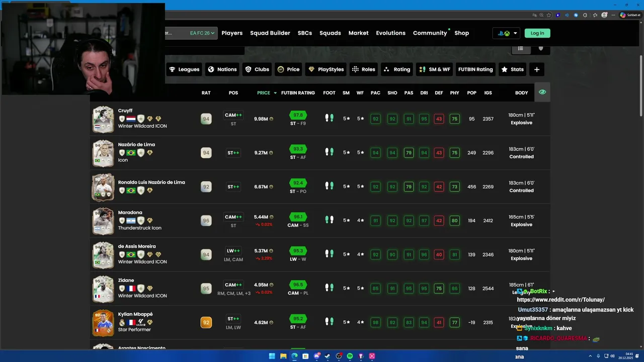Screen dimensions: 644x362
Task: Open Windows Start menu
Action: point(272,356)
